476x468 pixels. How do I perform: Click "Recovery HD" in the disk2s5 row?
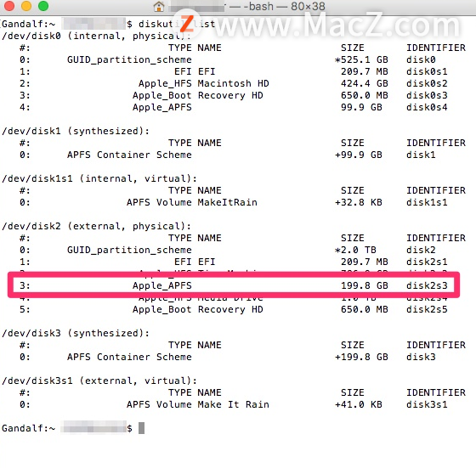pyautogui.click(x=230, y=309)
